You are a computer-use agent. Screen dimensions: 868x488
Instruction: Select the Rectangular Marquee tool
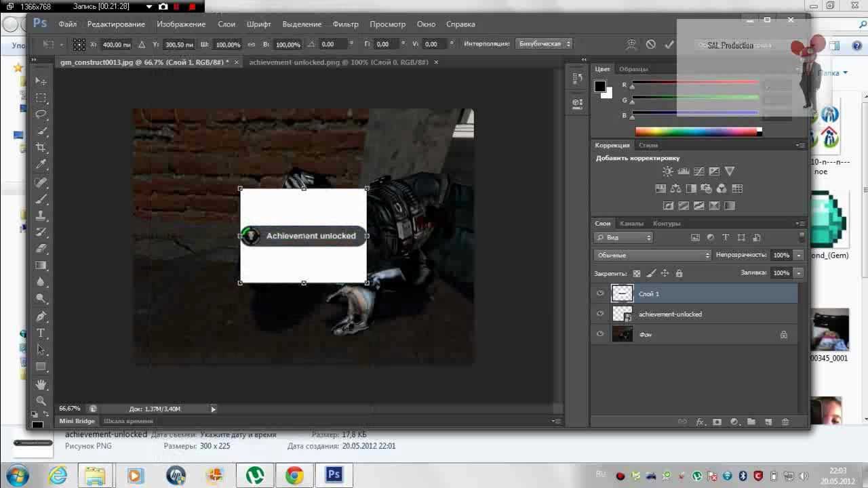pyautogui.click(x=41, y=98)
